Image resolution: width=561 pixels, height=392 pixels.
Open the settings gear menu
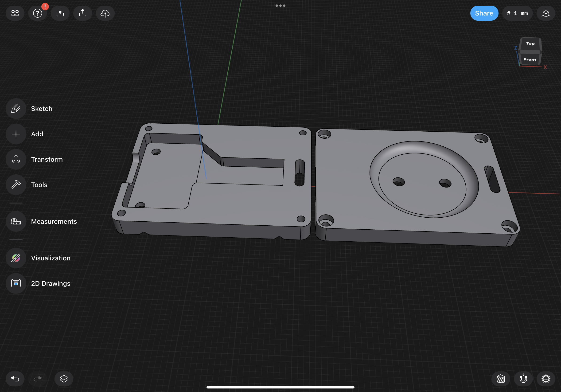545,379
